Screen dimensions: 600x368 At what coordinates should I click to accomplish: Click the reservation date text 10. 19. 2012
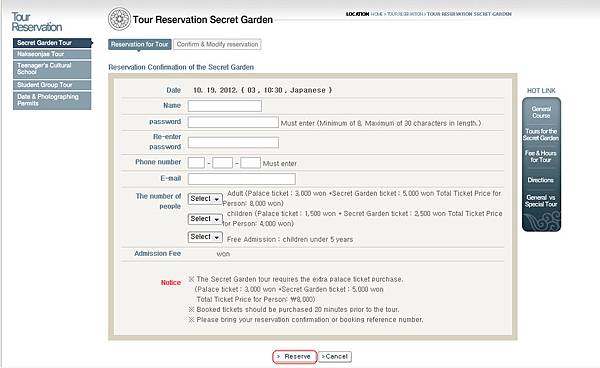215,90
